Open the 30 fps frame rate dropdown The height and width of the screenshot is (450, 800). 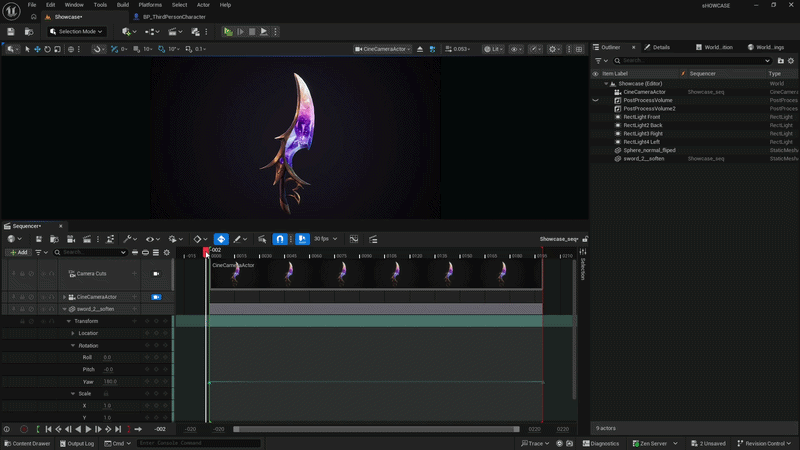click(x=326, y=239)
